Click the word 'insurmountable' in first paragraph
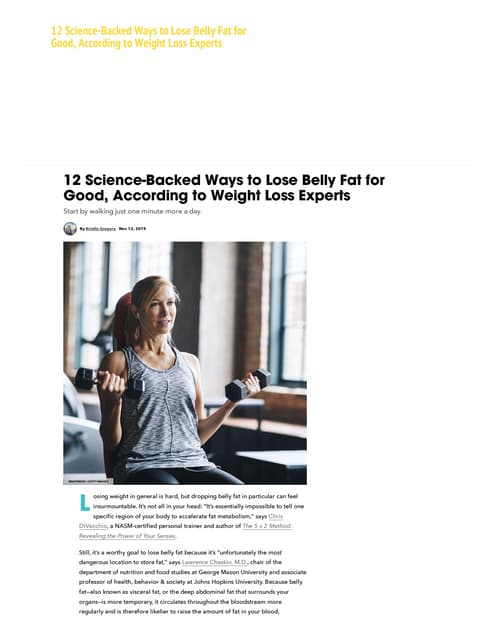495x640 pixels. 115,506
